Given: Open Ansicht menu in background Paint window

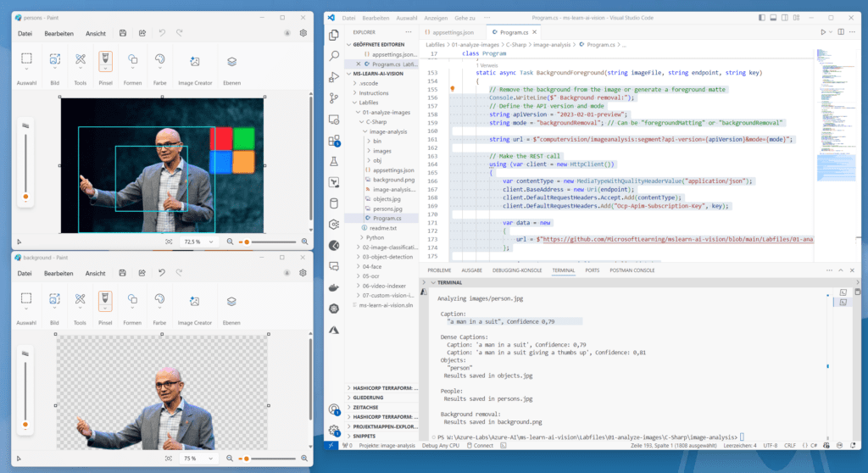Looking at the screenshot, I should pos(95,273).
